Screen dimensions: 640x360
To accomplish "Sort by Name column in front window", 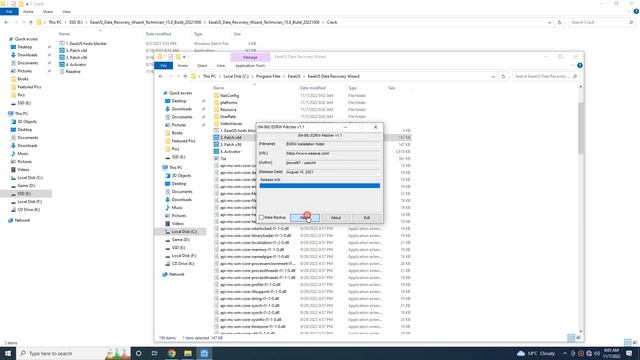I will point(219,88).
